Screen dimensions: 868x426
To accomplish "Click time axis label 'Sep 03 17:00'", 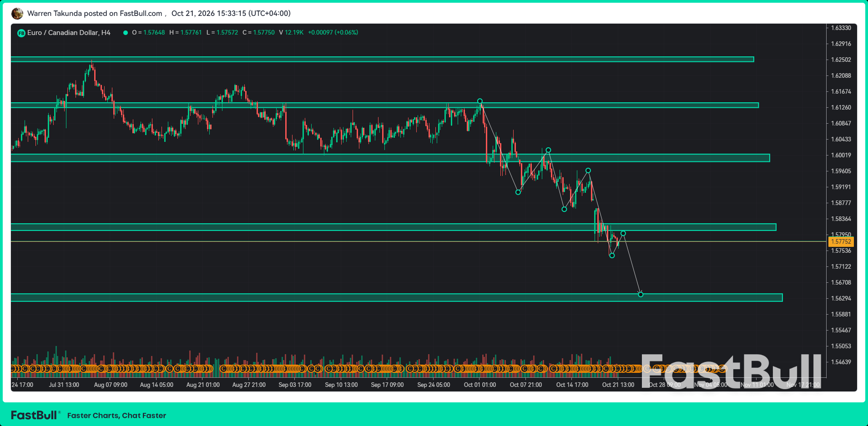I will [295, 385].
